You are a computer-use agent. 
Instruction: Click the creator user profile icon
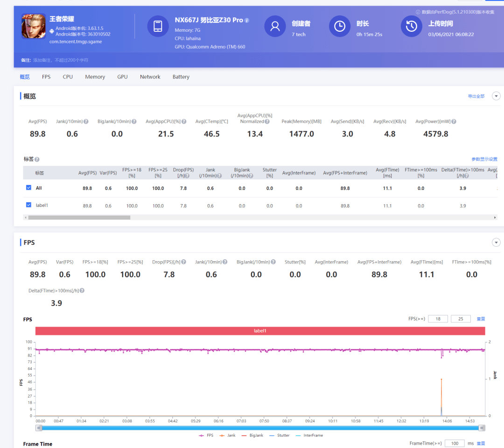coord(275,26)
